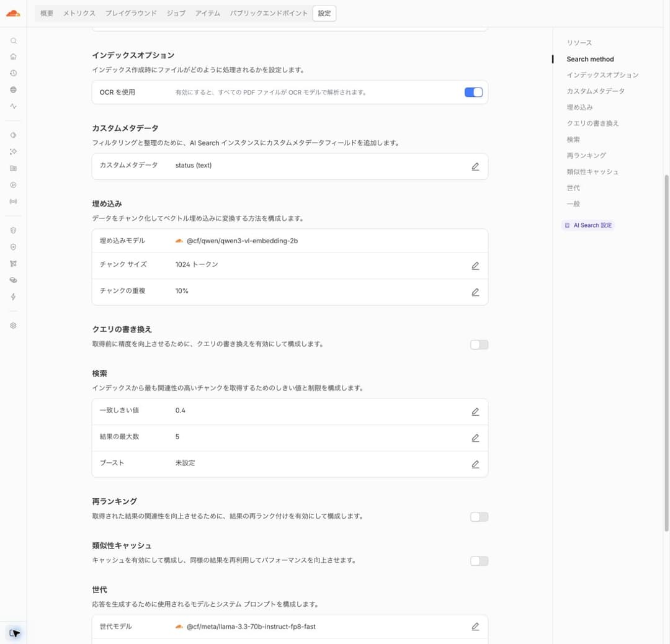Click the @cf/qwen/qwen3-vl-embedding-2b model name

pyautogui.click(x=242, y=241)
